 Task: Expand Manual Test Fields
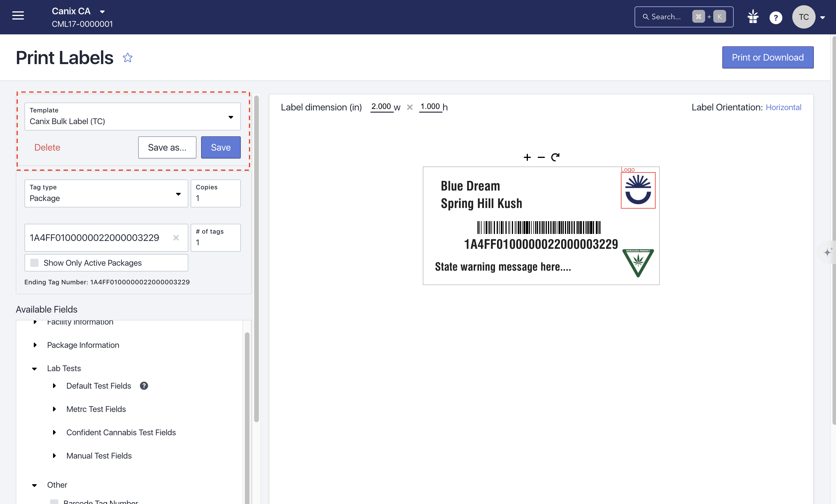coord(54,456)
